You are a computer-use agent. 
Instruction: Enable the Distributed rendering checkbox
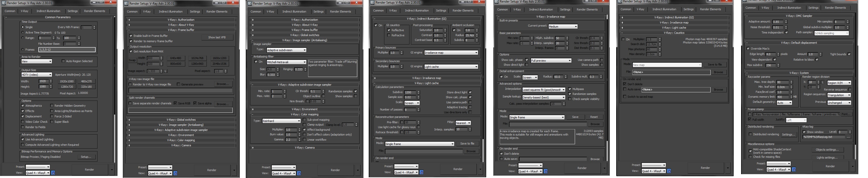[750, 134]
